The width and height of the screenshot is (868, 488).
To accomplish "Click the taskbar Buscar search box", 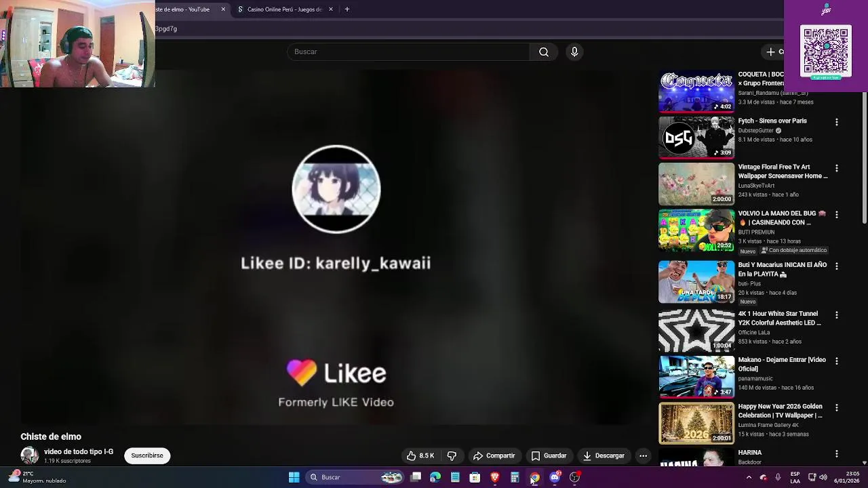I will click(x=355, y=478).
